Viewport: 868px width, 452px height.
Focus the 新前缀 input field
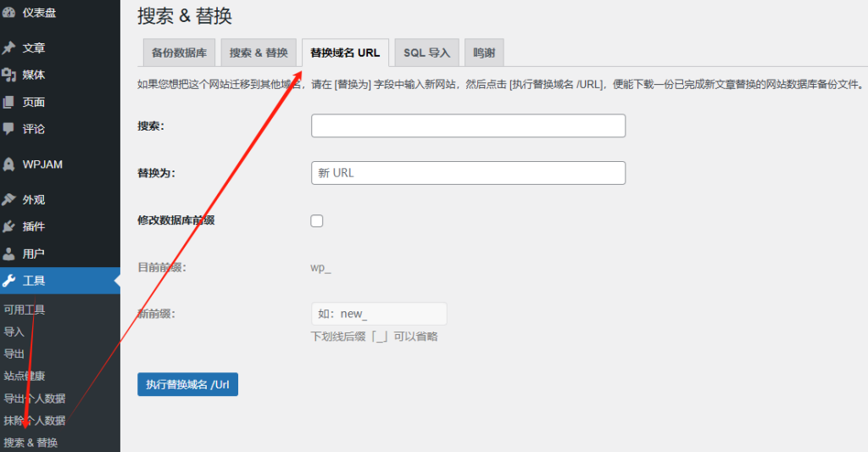pos(379,314)
